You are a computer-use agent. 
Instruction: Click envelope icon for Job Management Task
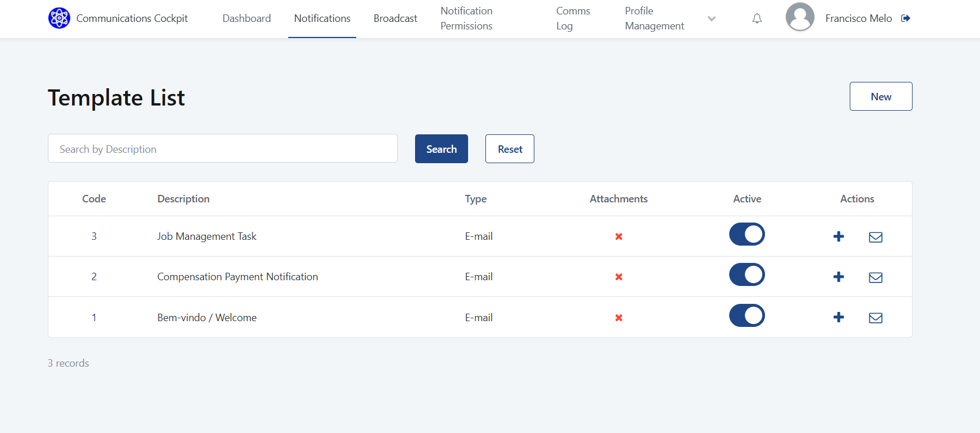pos(876,237)
